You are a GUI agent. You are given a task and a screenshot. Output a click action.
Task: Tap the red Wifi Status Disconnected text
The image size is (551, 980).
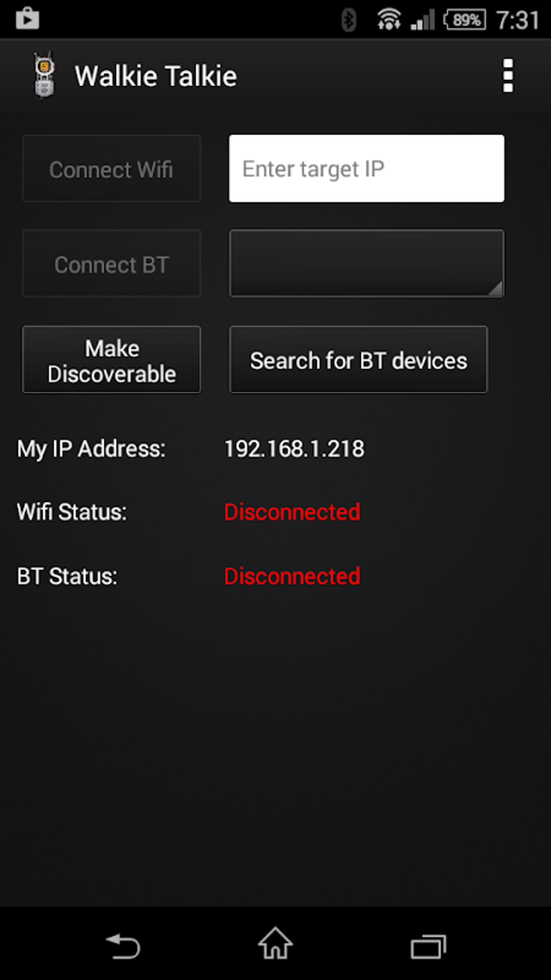(x=292, y=512)
